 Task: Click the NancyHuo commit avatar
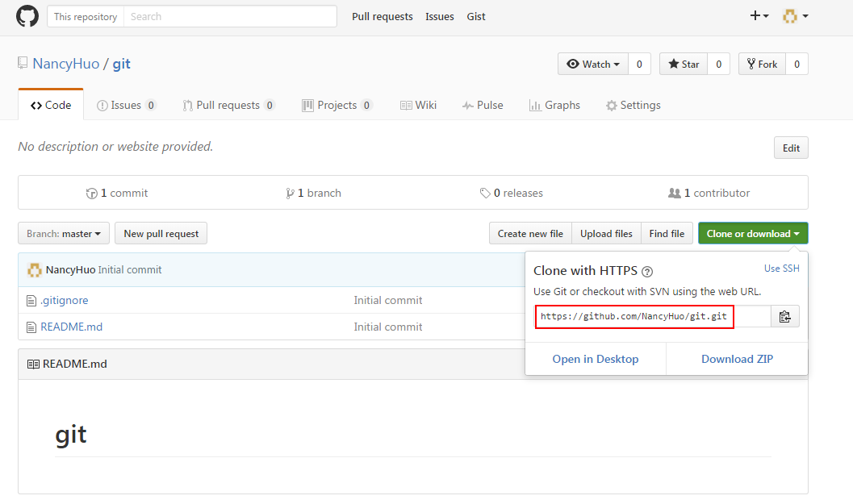[x=34, y=269]
